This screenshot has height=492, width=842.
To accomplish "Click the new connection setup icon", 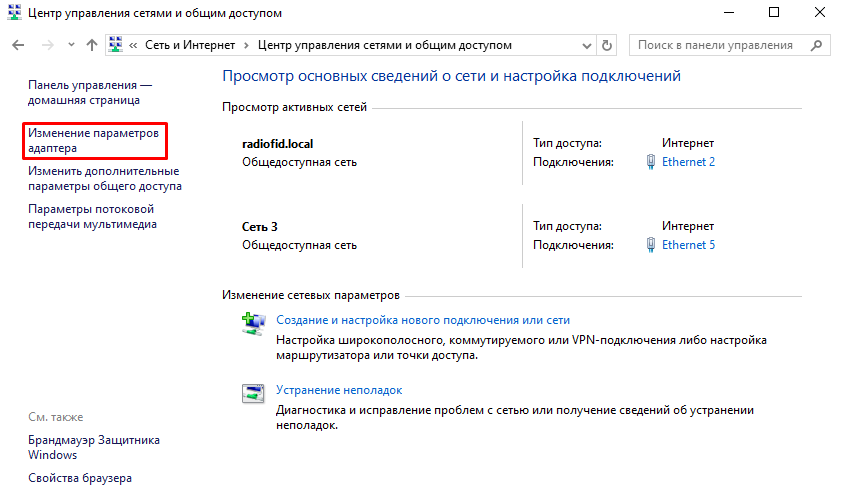I will click(x=251, y=322).
